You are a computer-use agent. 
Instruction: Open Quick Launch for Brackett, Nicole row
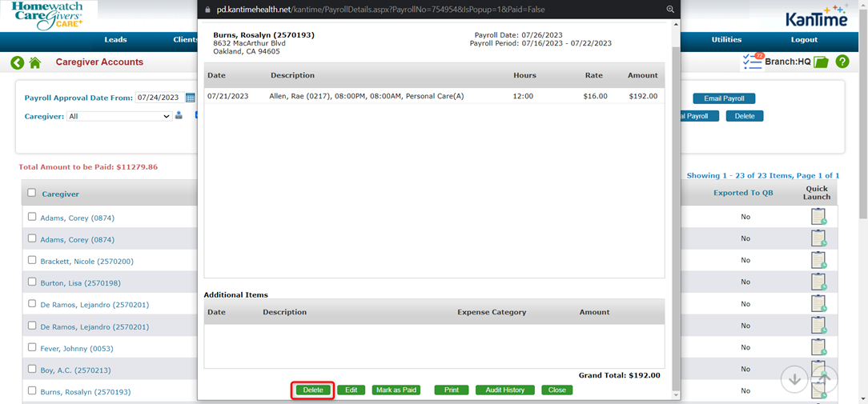pos(818,260)
